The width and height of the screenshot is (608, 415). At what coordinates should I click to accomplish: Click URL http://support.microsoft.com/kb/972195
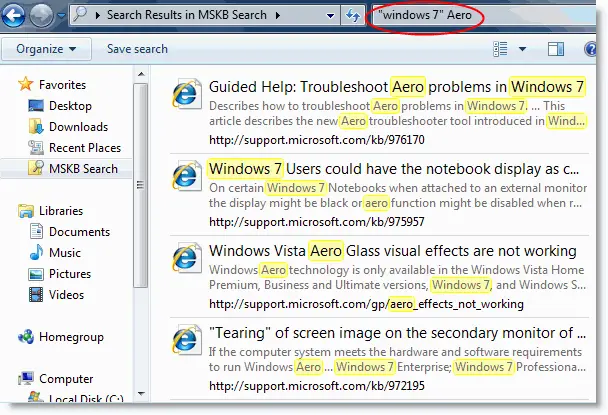tap(317, 386)
